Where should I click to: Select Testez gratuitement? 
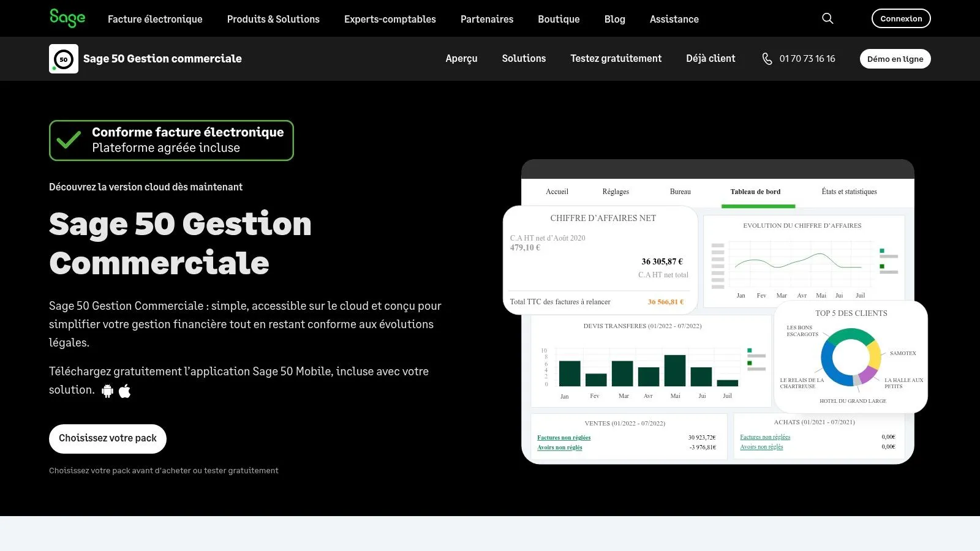click(616, 59)
